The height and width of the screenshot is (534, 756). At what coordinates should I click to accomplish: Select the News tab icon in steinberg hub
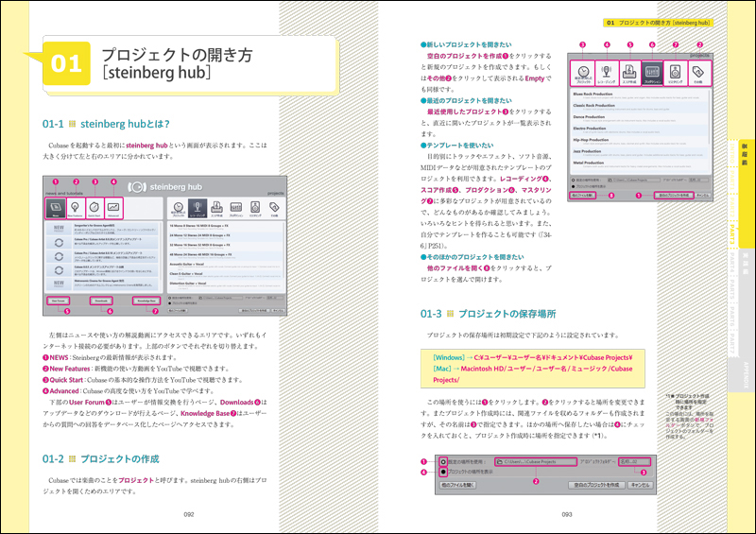pyautogui.click(x=56, y=208)
